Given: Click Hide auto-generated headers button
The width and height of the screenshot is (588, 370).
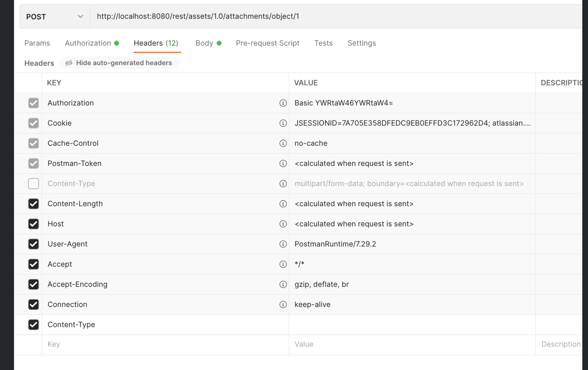Looking at the screenshot, I should (119, 63).
